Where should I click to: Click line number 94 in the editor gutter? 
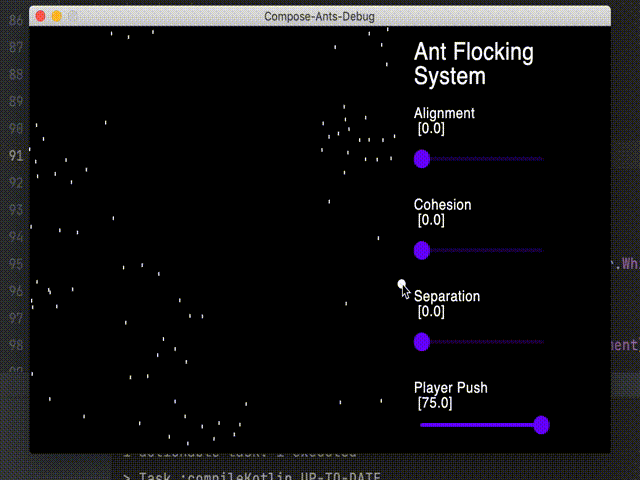tap(15, 237)
